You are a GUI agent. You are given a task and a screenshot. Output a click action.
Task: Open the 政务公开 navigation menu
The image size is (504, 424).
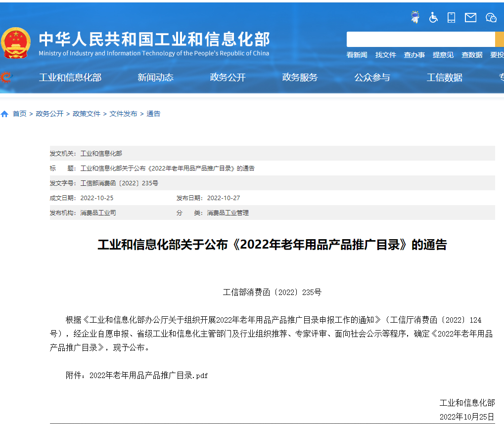pyautogui.click(x=228, y=78)
